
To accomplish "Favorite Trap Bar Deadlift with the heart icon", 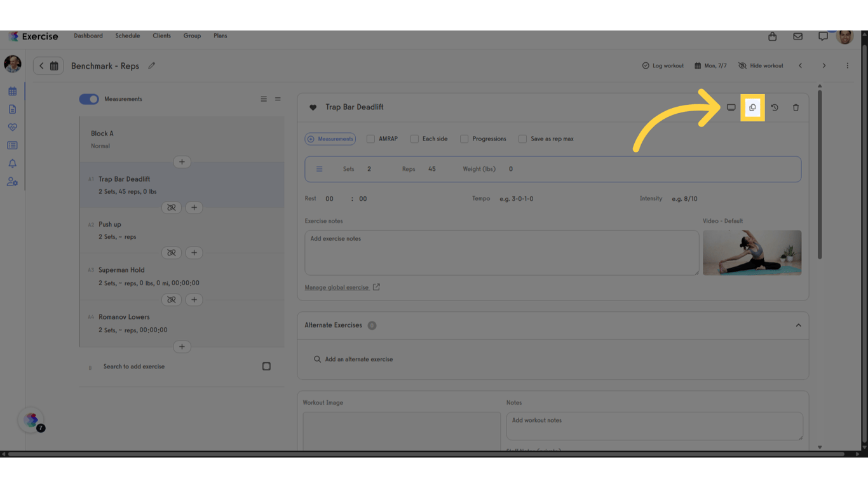I will (313, 107).
